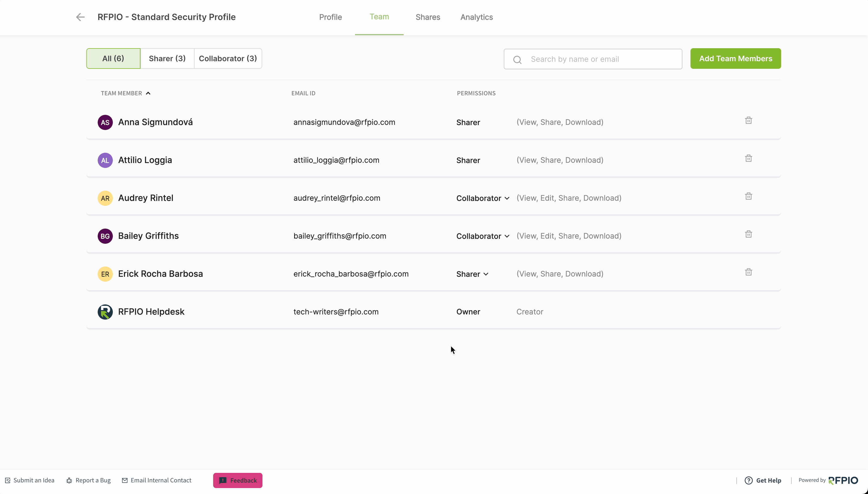Click the Creator text in Helpdesk row
Image resolution: width=868 pixels, height=494 pixels.
(x=530, y=312)
